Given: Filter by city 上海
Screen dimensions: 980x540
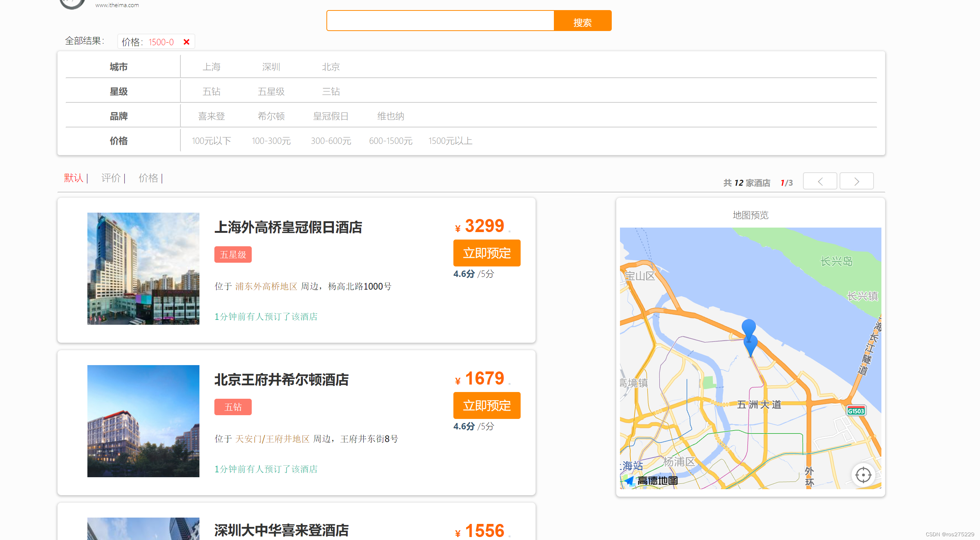Looking at the screenshot, I should pos(211,67).
